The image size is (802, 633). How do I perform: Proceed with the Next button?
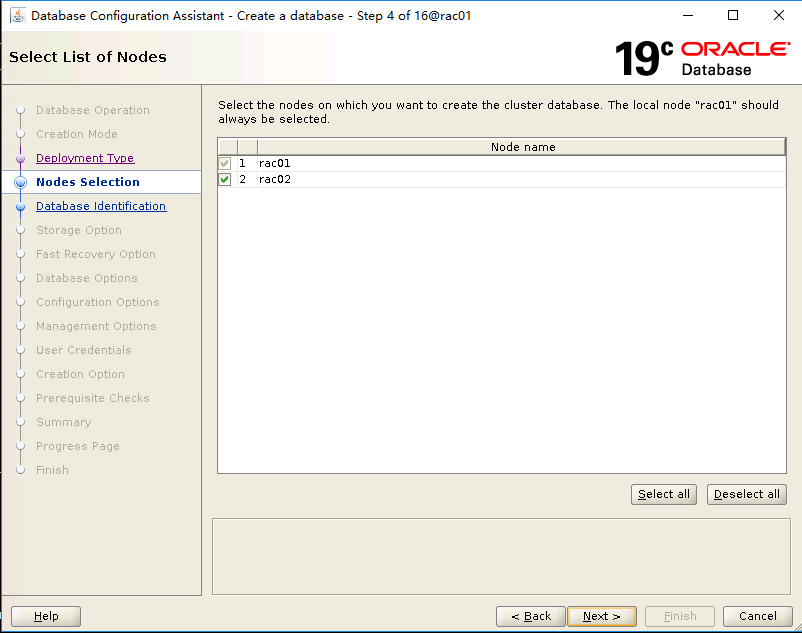(602, 616)
